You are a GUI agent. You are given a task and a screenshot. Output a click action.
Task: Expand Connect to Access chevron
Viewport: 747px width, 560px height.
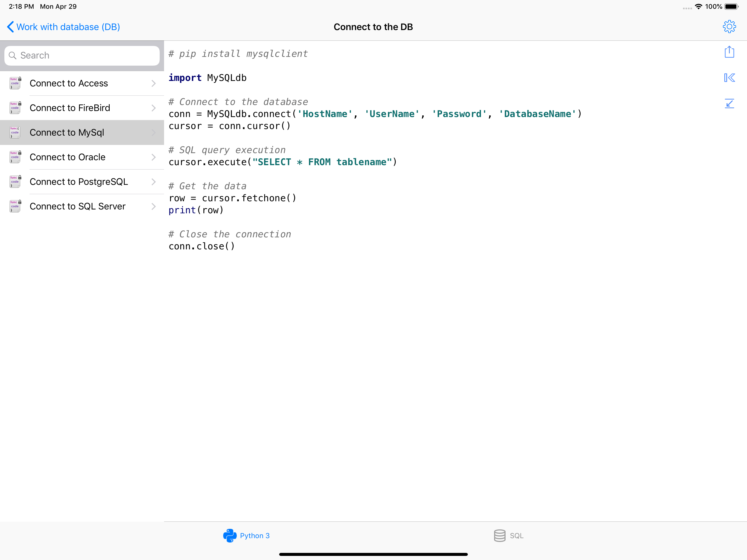click(x=154, y=83)
